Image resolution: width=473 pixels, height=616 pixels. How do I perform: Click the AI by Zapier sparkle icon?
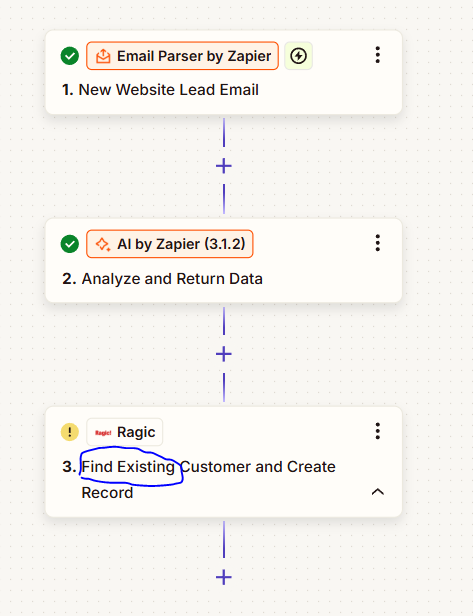[103, 244]
